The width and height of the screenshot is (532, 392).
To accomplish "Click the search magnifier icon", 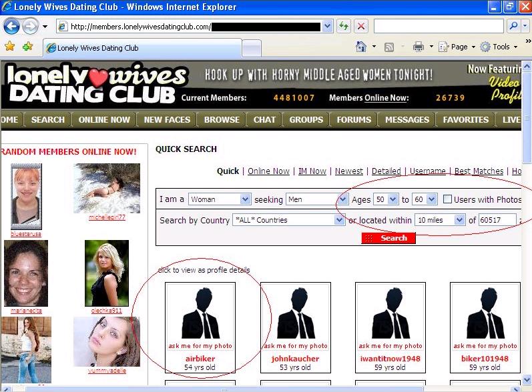I will click(x=514, y=26).
